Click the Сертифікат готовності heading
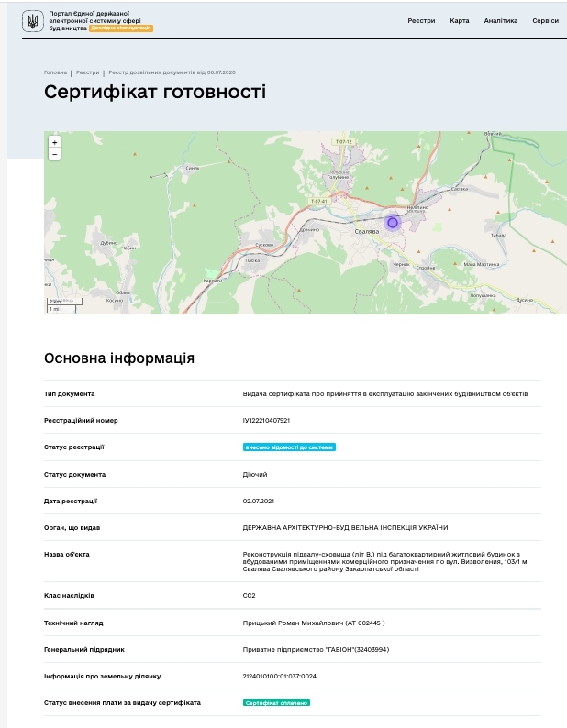The height and width of the screenshot is (728, 567). click(x=155, y=92)
